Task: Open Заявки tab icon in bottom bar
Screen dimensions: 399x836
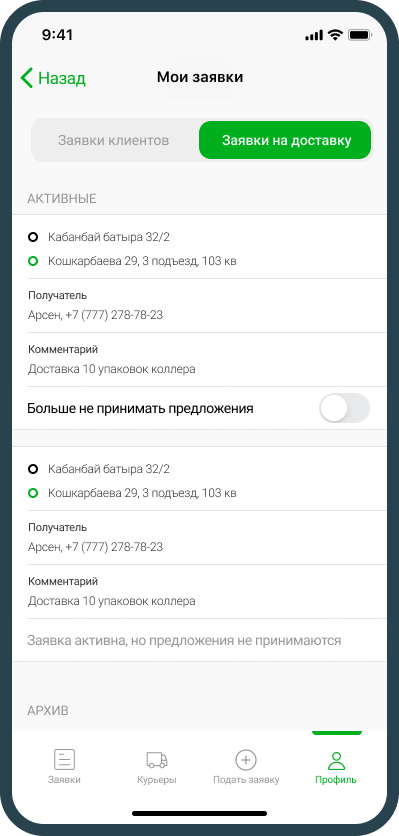Action: [x=64, y=759]
